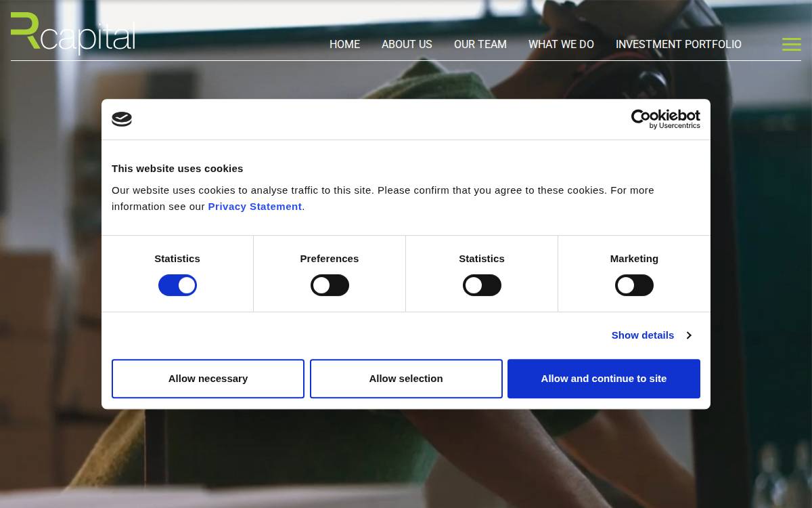The image size is (812, 508).
Task: Click the R capital logo
Action: (x=73, y=33)
